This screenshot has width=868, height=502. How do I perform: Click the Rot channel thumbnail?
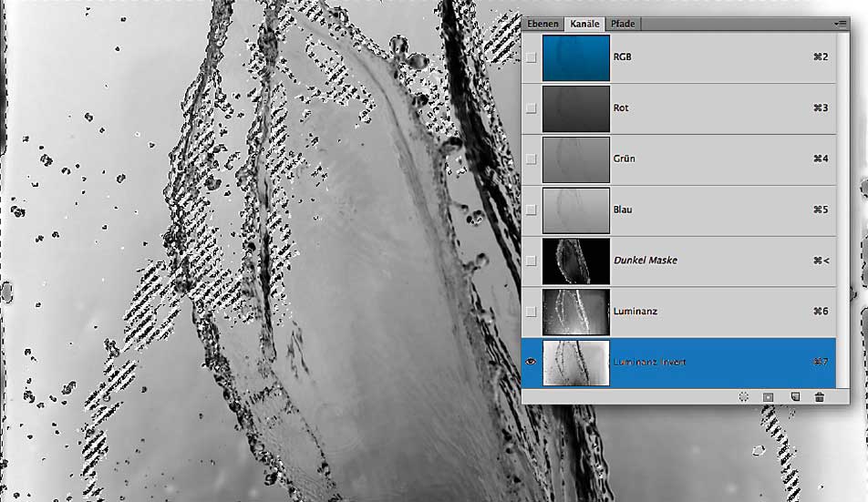click(575, 108)
